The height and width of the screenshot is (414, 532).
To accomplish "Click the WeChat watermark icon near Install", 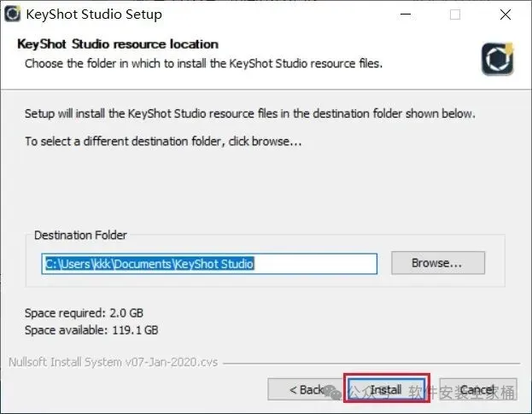I will point(356,391).
